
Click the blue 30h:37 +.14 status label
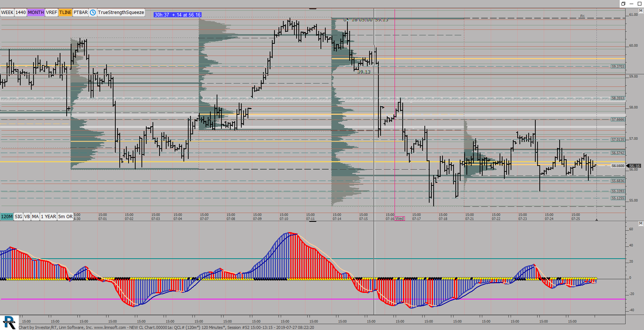coord(178,15)
